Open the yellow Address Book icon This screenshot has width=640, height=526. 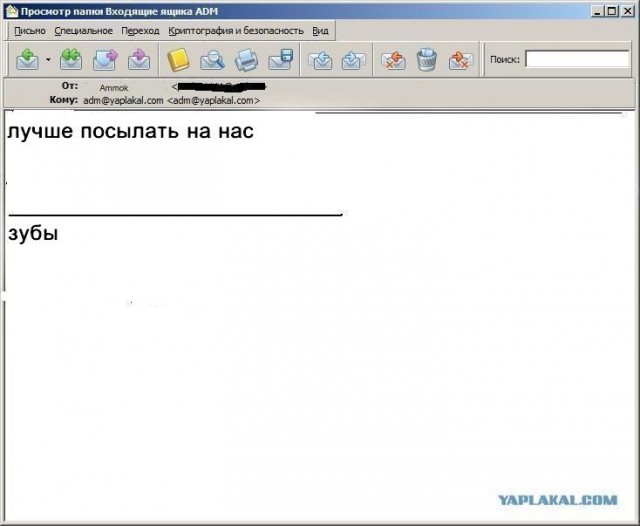click(178, 60)
